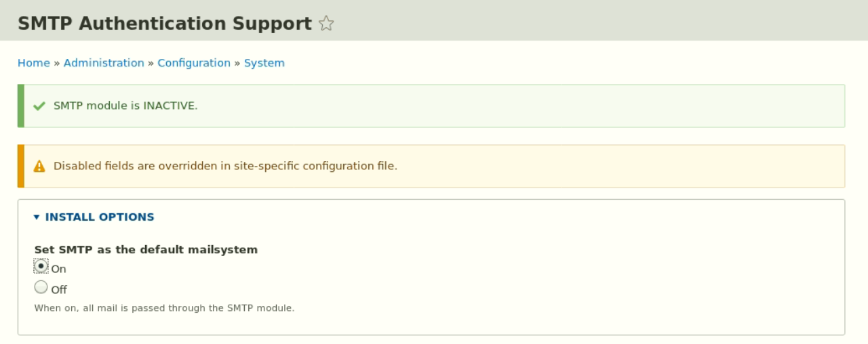Click the star icon to add shortcut

[326, 24]
